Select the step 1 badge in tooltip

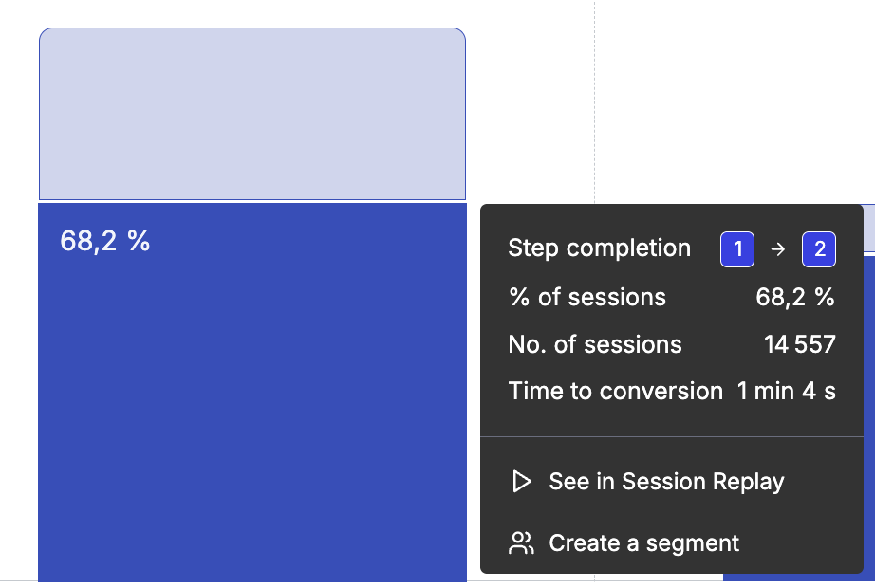pyautogui.click(x=737, y=249)
